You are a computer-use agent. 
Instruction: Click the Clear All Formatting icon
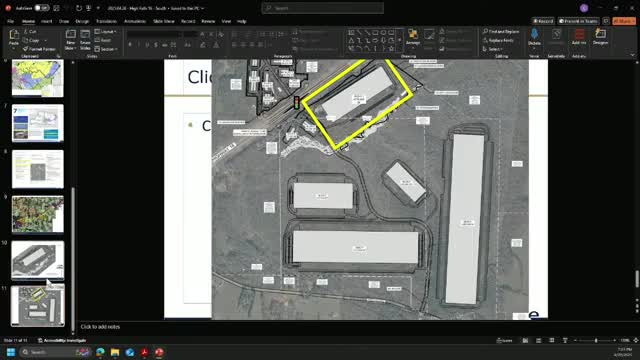click(x=221, y=35)
